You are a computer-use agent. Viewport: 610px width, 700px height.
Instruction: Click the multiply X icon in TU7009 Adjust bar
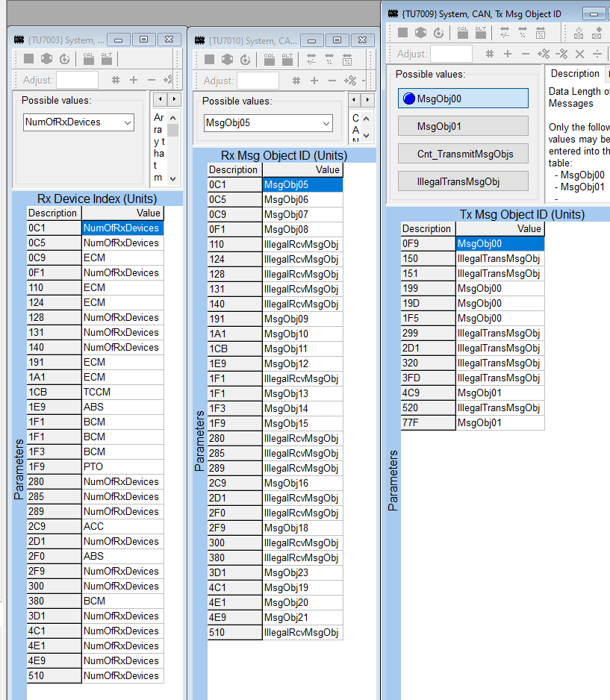(579, 54)
